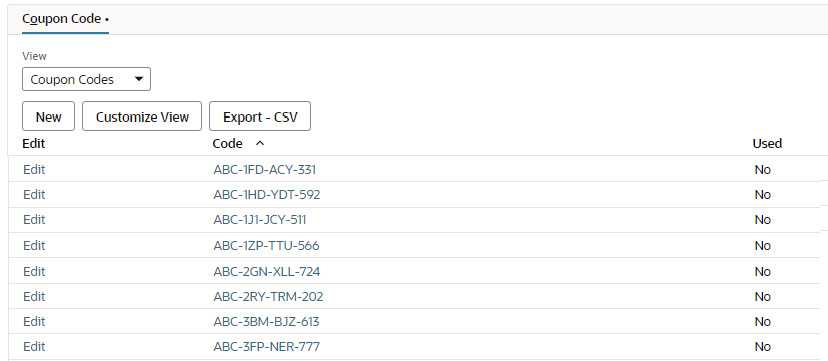Screen dimensions: 828x361
Task: Edit coupon ABC-1FD-ACY-331
Action: tap(34, 169)
